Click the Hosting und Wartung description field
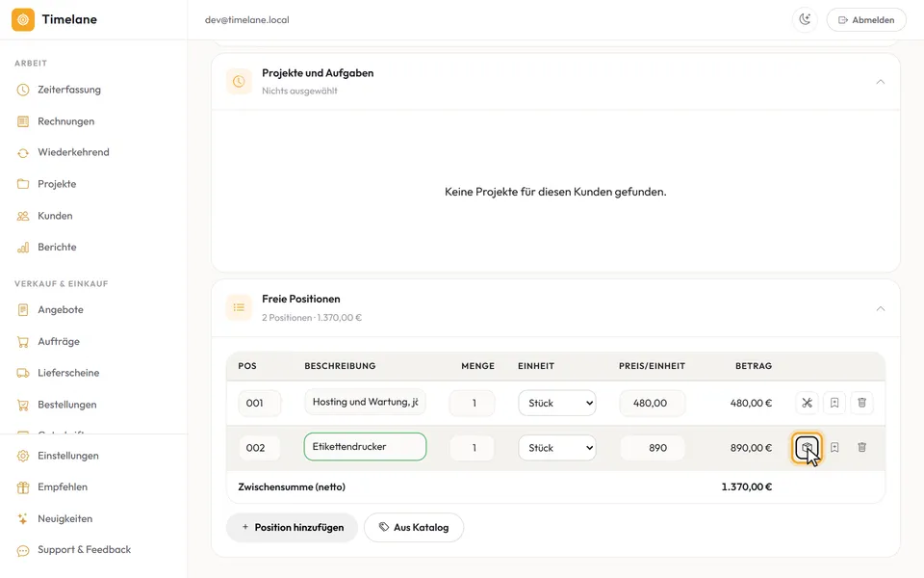 click(x=366, y=403)
